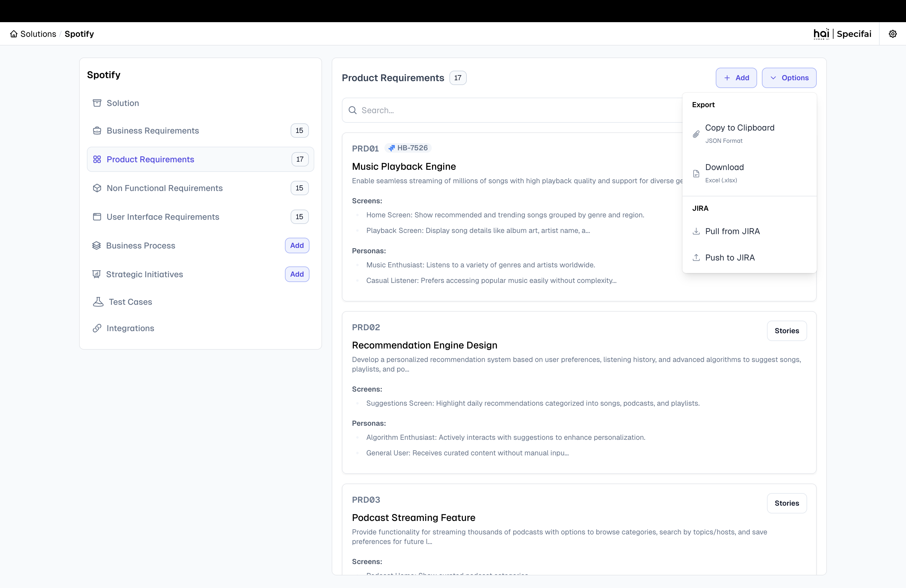Click the paperclip icon for Copy to Clipboard

click(696, 134)
